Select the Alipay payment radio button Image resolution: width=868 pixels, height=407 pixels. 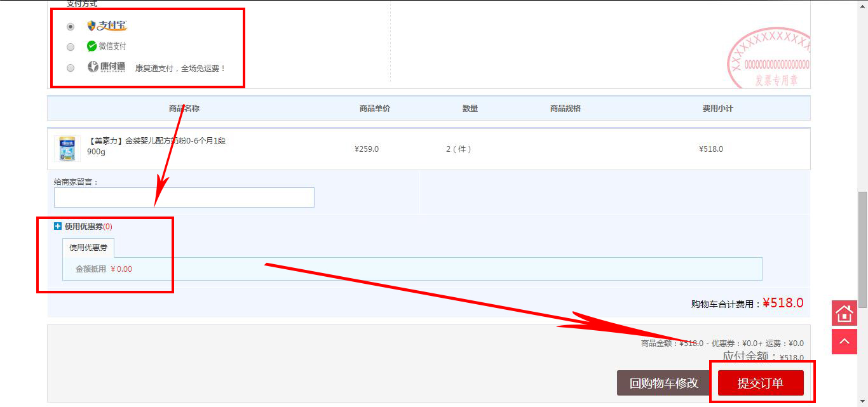[71, 27]
